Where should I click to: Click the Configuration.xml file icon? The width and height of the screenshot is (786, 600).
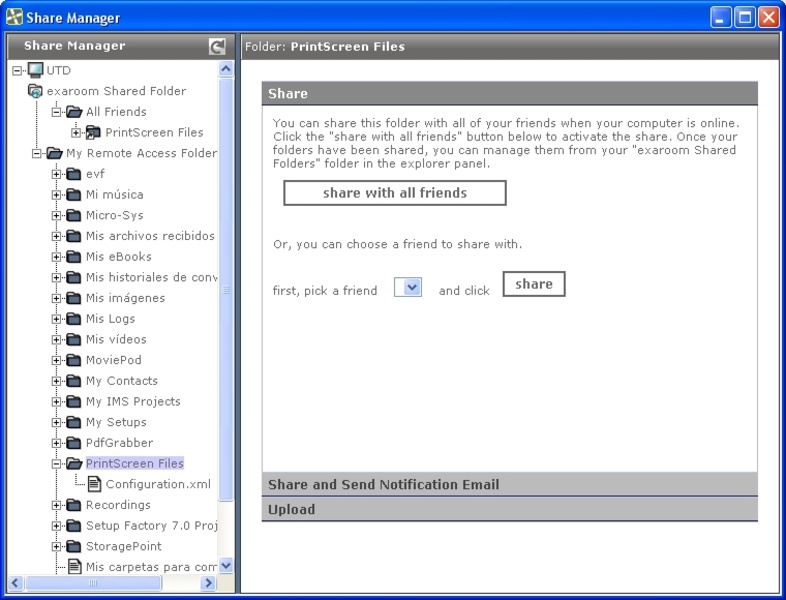94,484
